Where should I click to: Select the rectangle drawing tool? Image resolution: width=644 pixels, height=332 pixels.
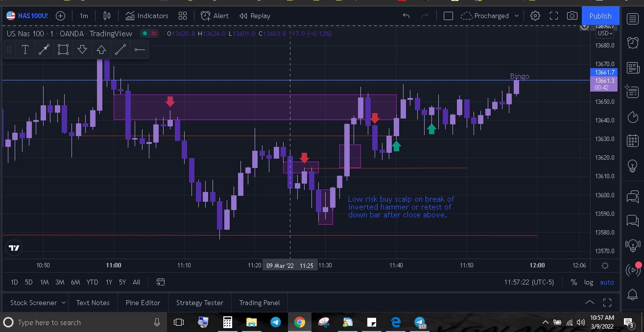[63, 49]
